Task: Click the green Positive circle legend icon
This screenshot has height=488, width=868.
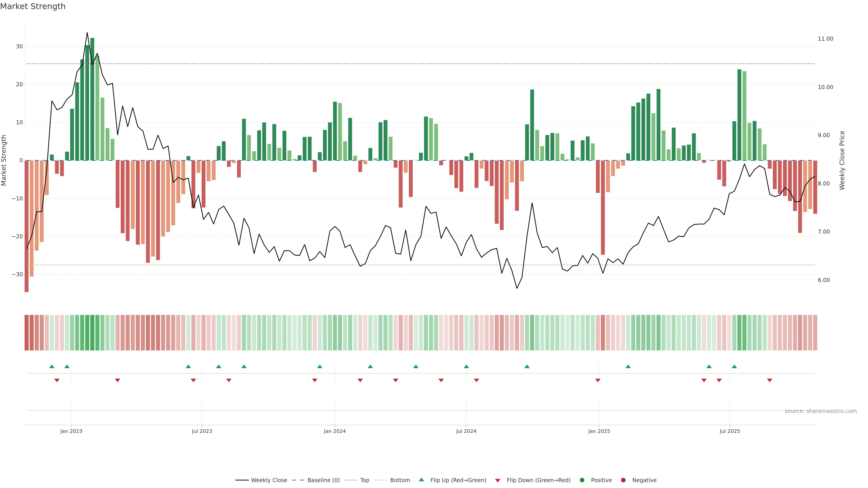Action: (x=582, y=480)
